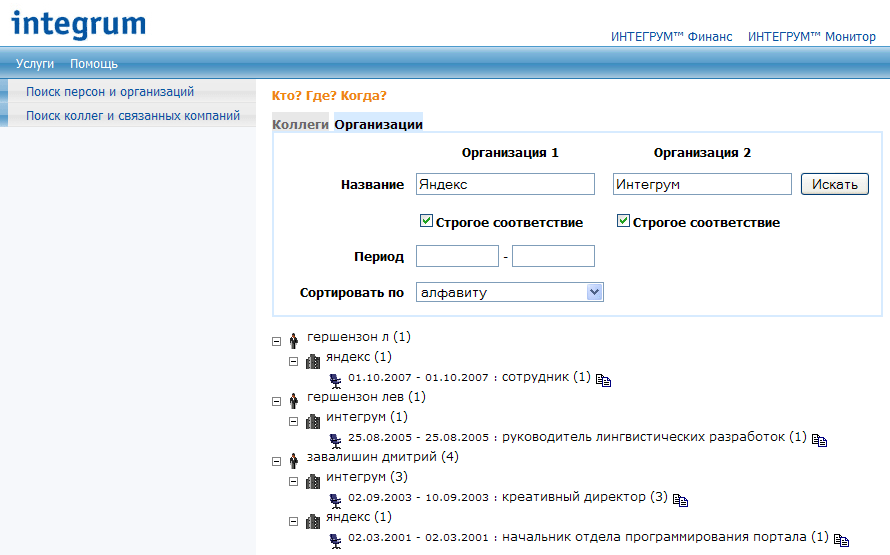Screen dimensions: 890x555
Task: Click креативный директор (3) text
Action: (x=585, y=497)
